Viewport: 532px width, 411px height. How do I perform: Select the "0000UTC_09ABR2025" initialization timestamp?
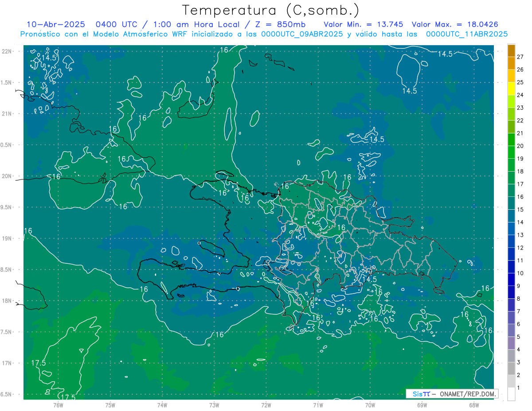coord(302,34)
